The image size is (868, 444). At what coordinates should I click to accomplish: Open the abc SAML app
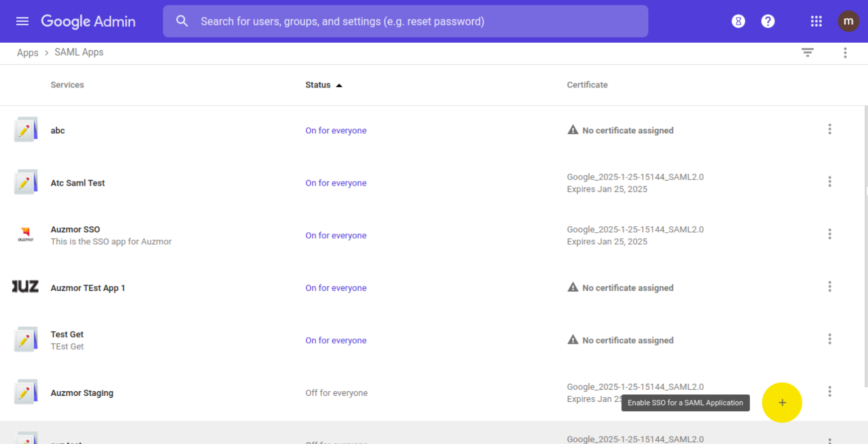58,130
